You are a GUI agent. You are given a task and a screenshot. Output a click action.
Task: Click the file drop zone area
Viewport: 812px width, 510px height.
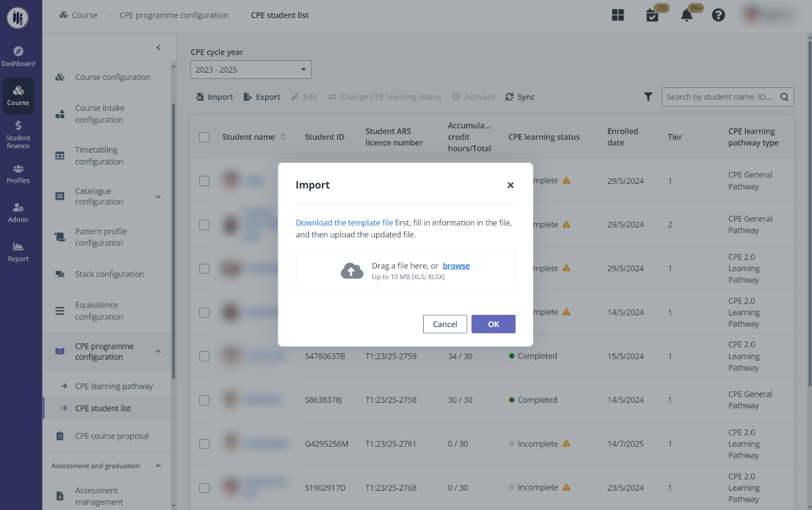click(405, 271)
